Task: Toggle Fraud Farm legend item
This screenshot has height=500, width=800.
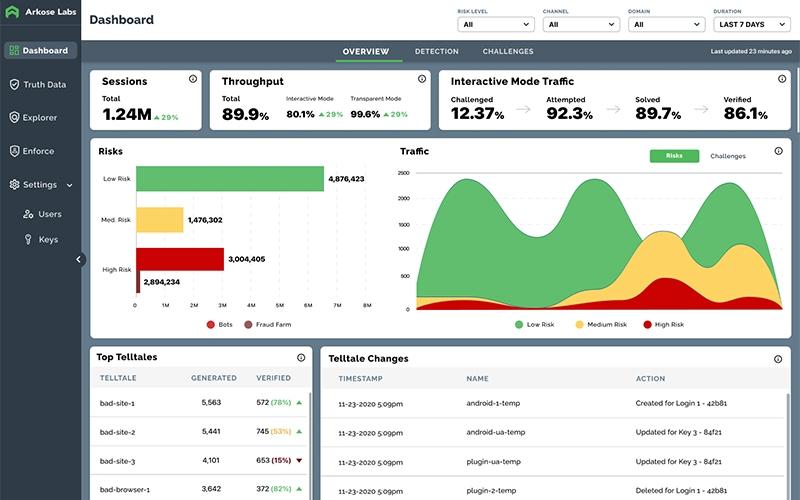Action: pyautogui.click(x=267, y=324)
